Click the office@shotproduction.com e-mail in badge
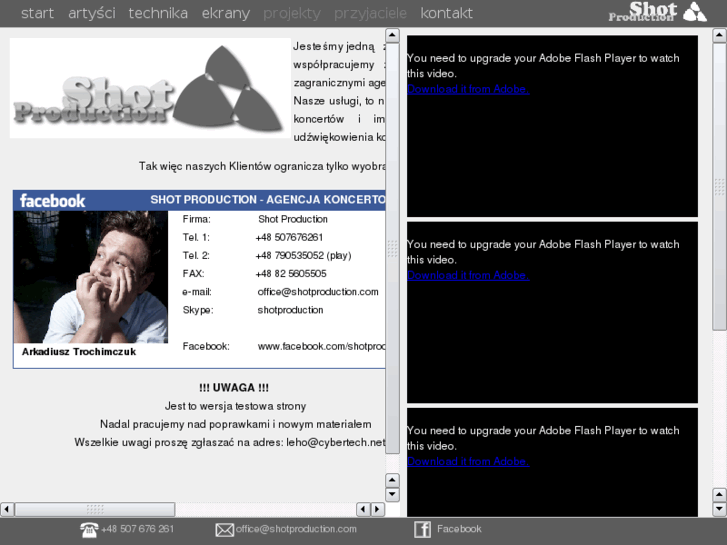This screenshot has height=545, width=727. tap(318, 292)
